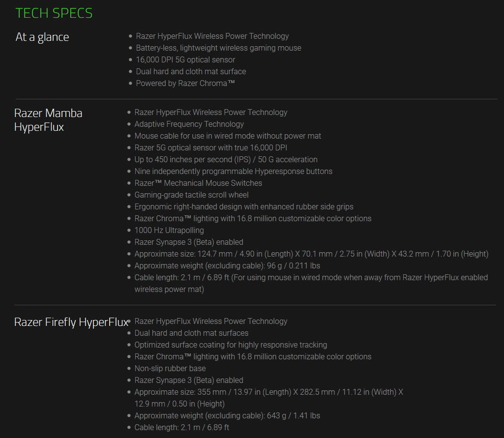The image size is (504, 438).
Task: Click the At a glance section title
Action: pyautogui.click(x=42, y=37)
